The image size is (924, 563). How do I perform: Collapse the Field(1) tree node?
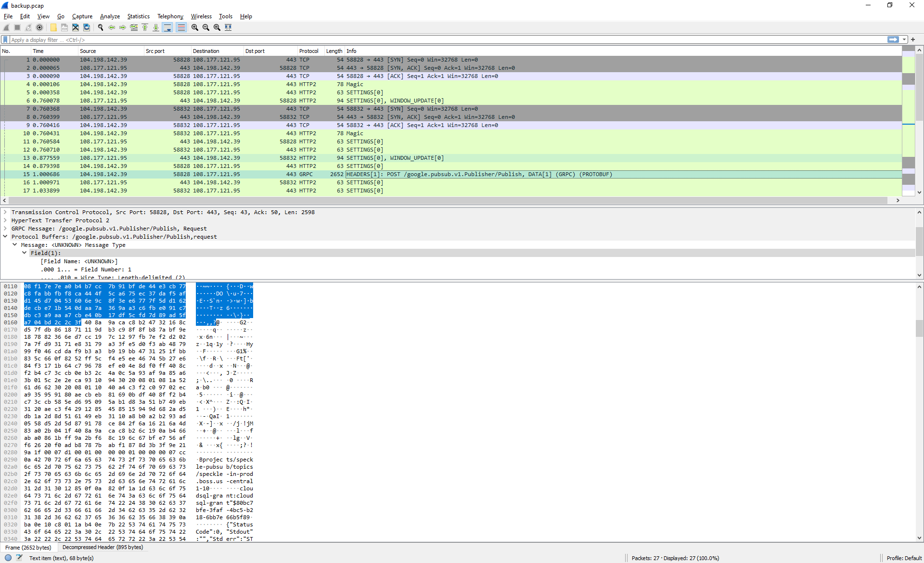pos(24,253)
